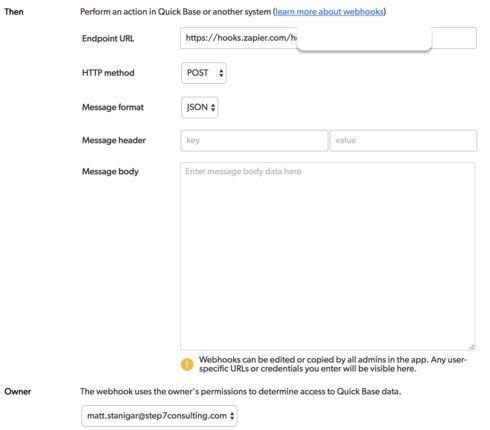Open the Message format JSON dropdown
The width and height of the screenshot is (490, 430).
click(200, 107)
